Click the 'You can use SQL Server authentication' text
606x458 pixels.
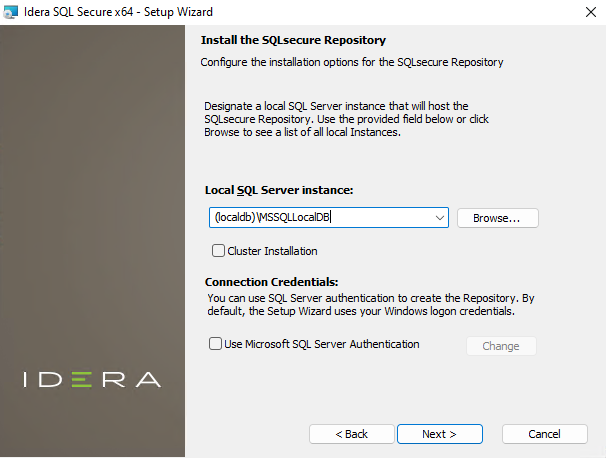tap(370, 305)
